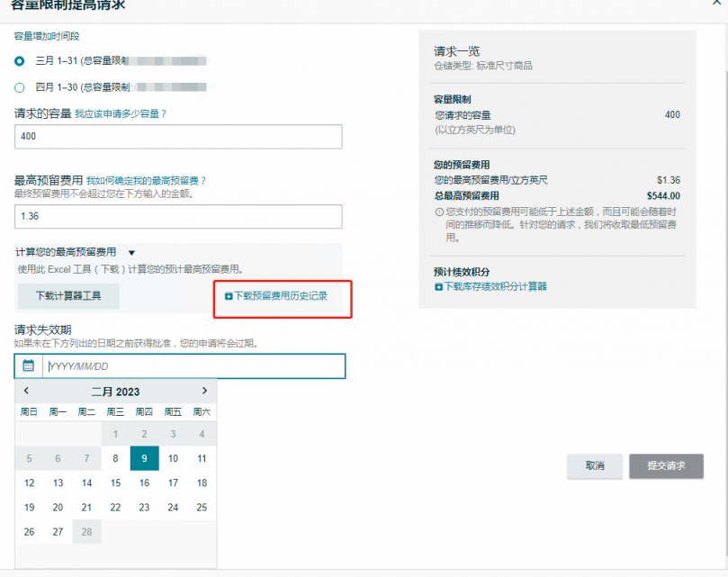Pick February 12 in the calendar
The width and height of the screenshot is (728, 577).
pyautogui.click(x=30, y=483)
